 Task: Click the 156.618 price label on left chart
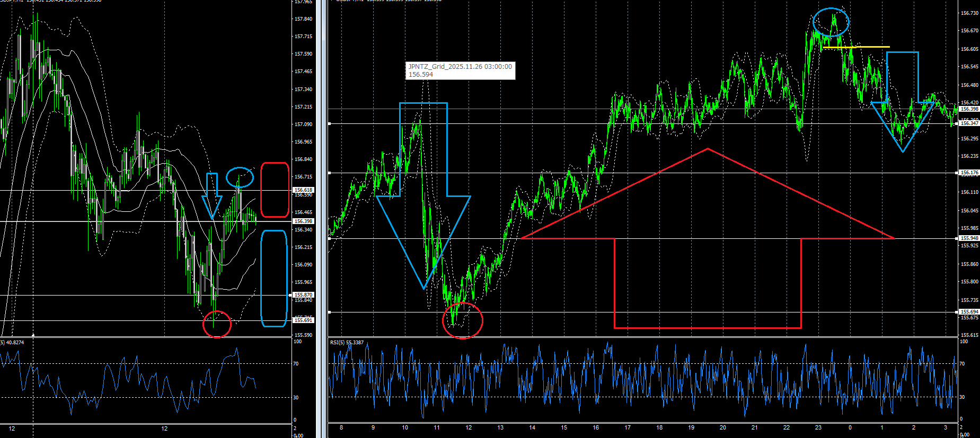[303, 190]
